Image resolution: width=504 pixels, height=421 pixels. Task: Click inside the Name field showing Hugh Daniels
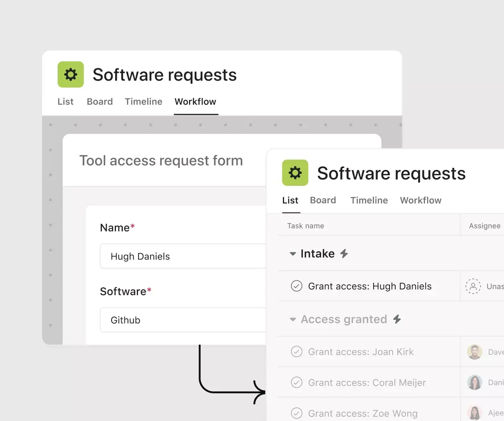(x=183, y=256)
